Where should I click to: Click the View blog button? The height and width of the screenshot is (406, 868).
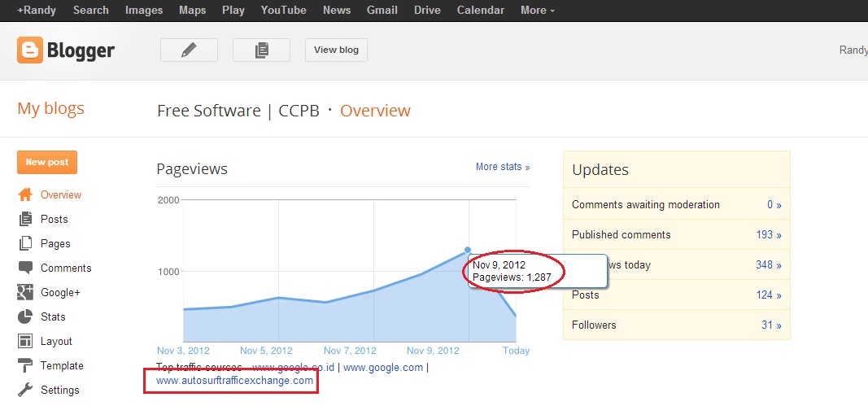[336, 50]
